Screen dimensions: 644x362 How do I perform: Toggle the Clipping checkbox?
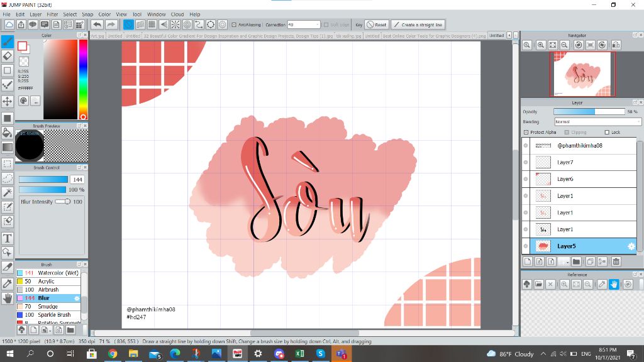567,132
